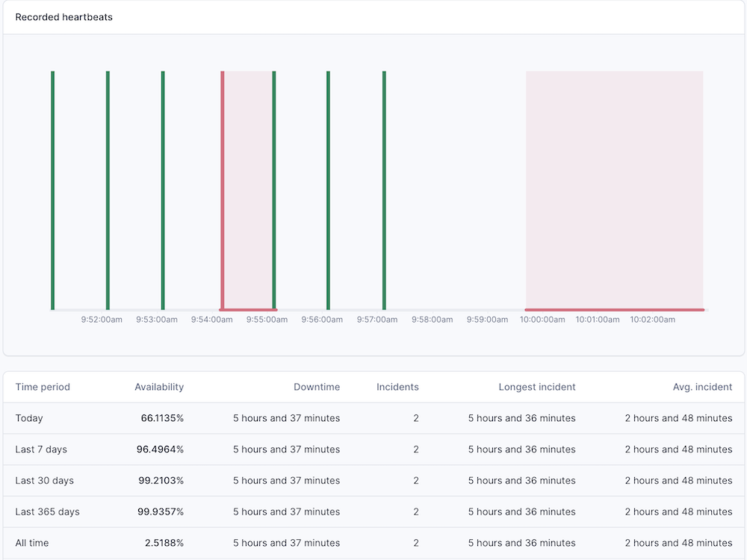This screenshot has width=747, height=560.
Task: Click the 9:56:00am axis label
Action: 322,320
